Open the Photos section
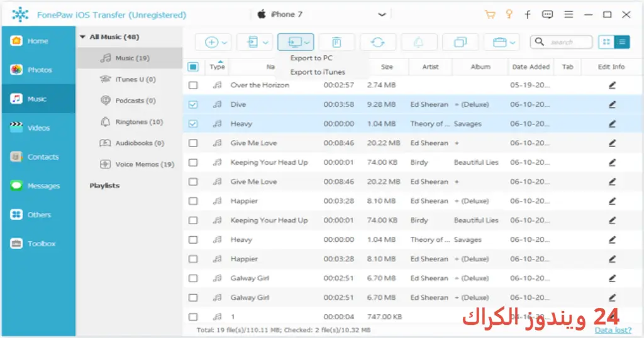The image size is (644, 338). tap(38, 70)
